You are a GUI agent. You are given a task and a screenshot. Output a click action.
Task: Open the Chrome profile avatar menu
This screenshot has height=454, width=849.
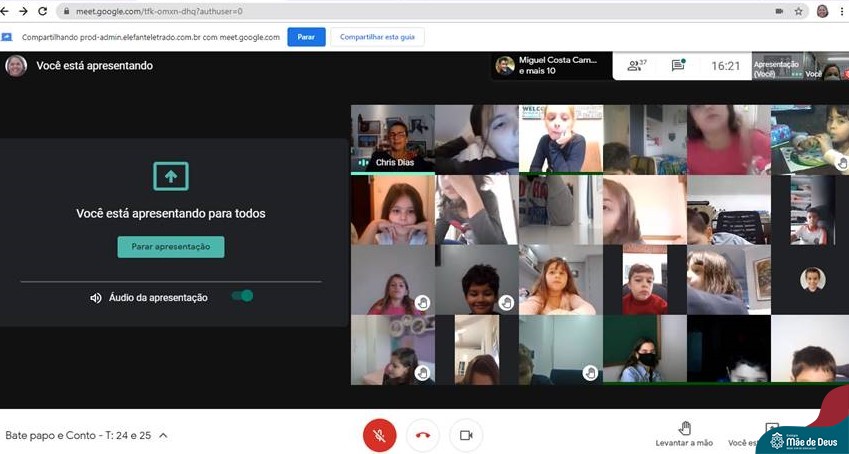[x=822, y=11]
